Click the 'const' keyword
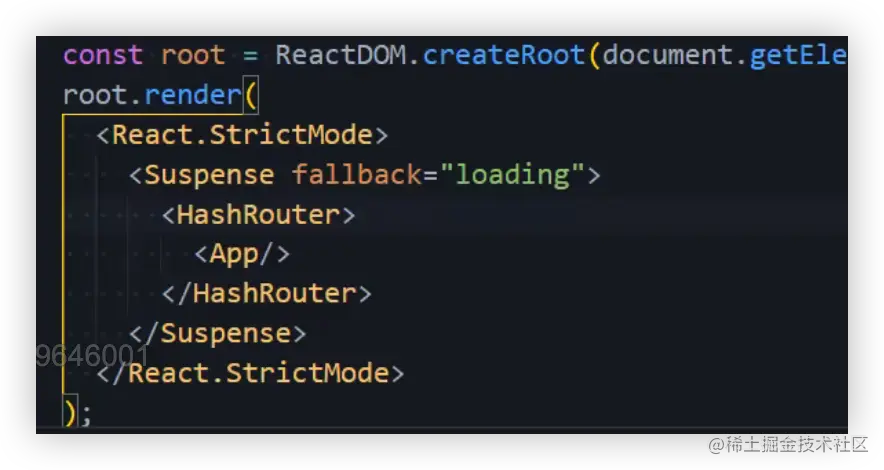Viewport: 884px width, 470px height. (x=103, y=55)
